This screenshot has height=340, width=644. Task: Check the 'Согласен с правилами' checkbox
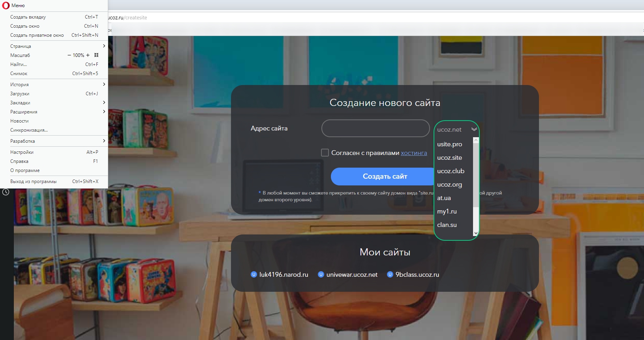(x=325, y=153)
